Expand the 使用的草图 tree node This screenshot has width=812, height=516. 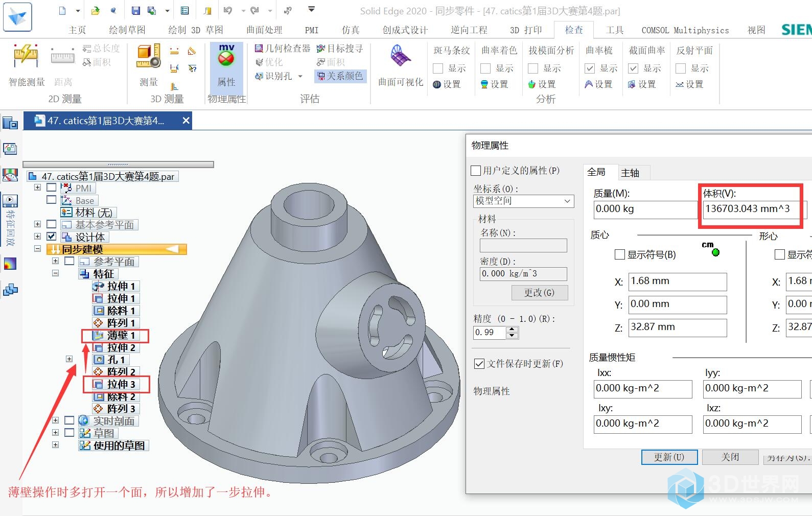click(55, 445)
